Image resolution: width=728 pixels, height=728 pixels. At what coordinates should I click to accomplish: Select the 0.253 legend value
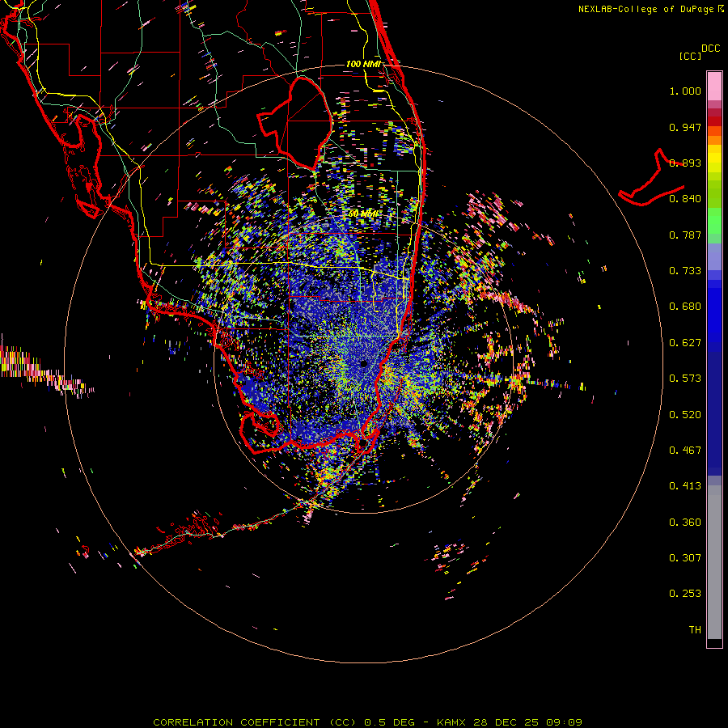[685, 594]
